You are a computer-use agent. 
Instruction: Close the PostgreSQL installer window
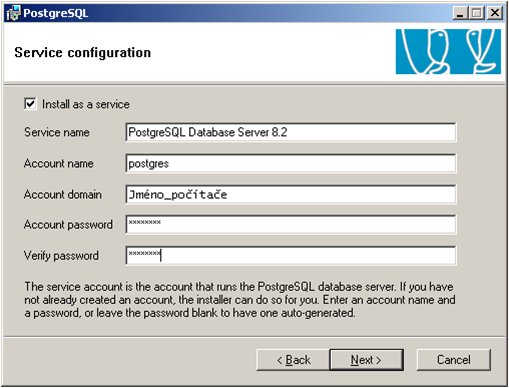(x=495, y=13)
